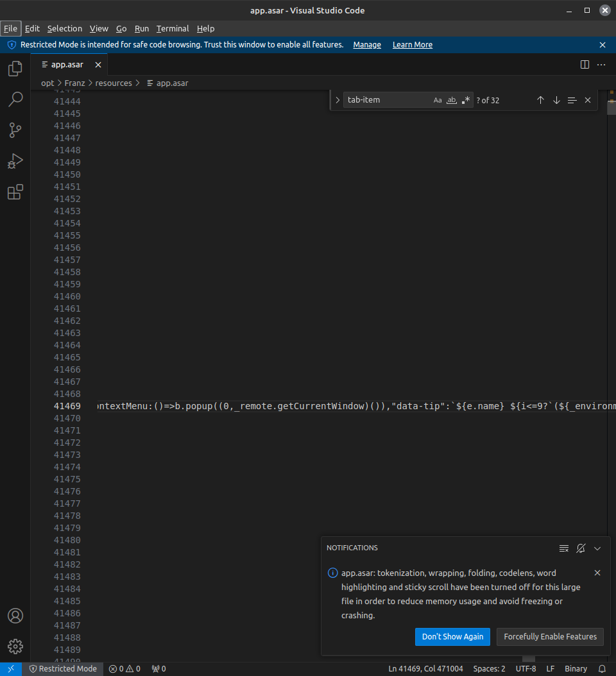Go to next find match
Image resolution: width=616 pixels, height=676 pixels.
(x=556, y=100)
